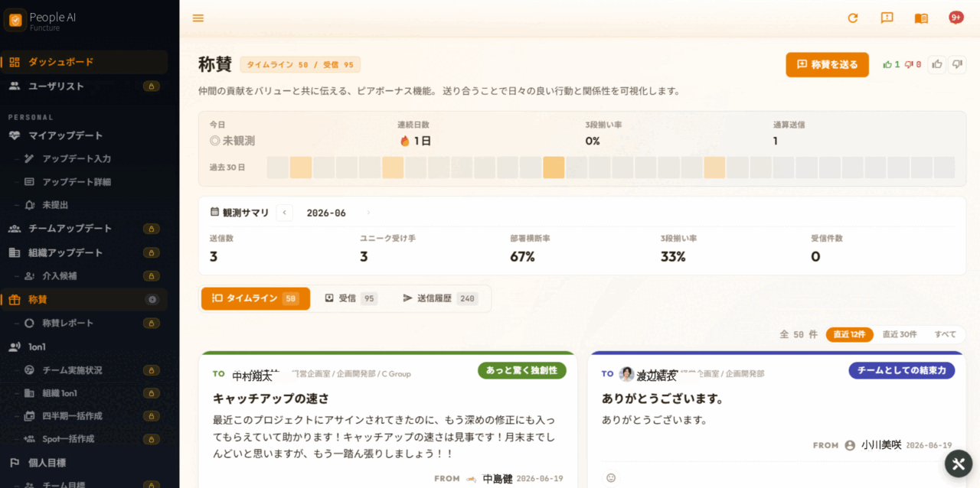980x488 pixels.
Task: Go to previous month in 観測サマリ
Action: 284,213
